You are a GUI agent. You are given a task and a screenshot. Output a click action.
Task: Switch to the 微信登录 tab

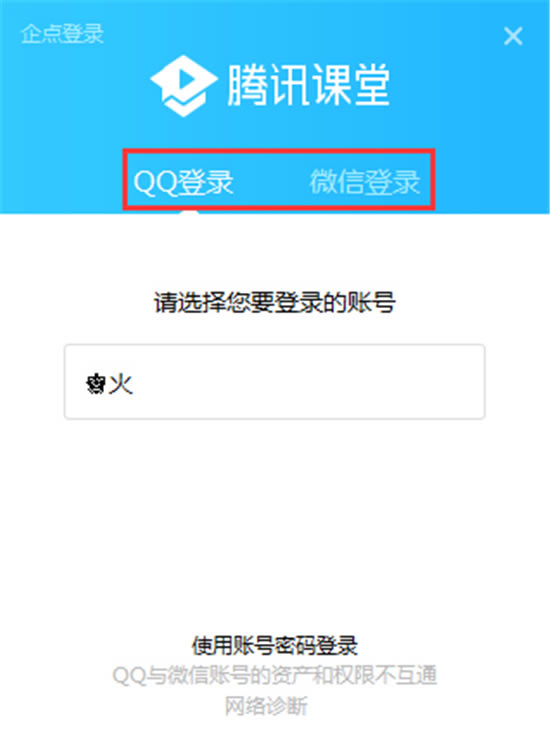364,182
